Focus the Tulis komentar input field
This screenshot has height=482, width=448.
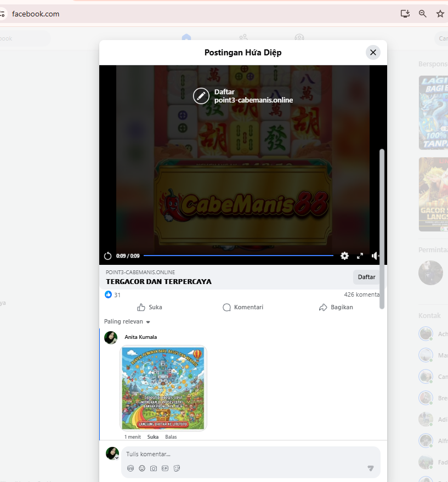251,454
